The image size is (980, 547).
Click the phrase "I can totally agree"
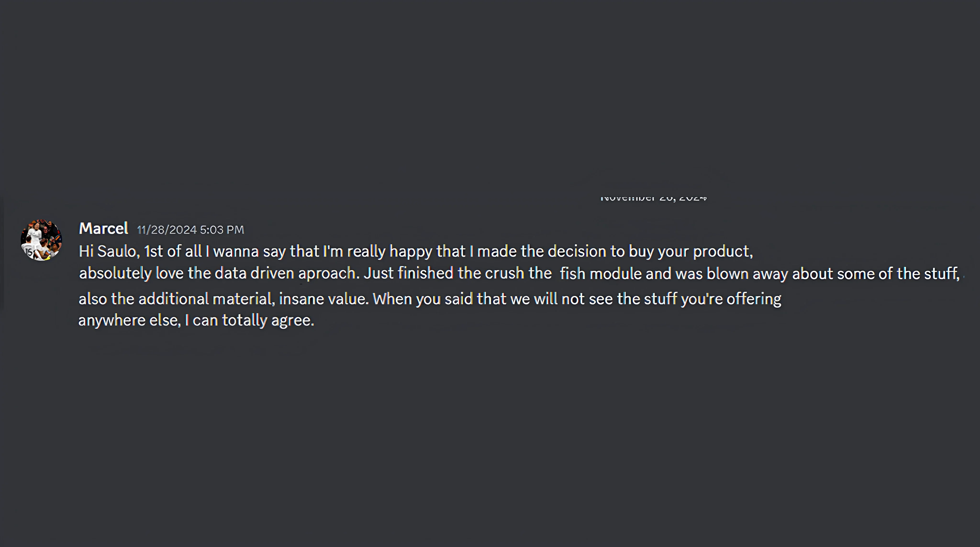(x=249, y=320)
